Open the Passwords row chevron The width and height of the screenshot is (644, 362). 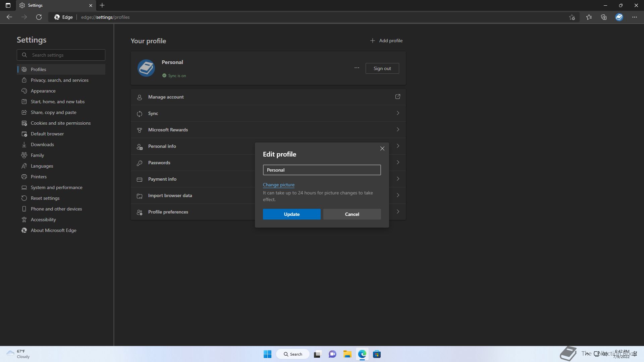click(397, 163)
